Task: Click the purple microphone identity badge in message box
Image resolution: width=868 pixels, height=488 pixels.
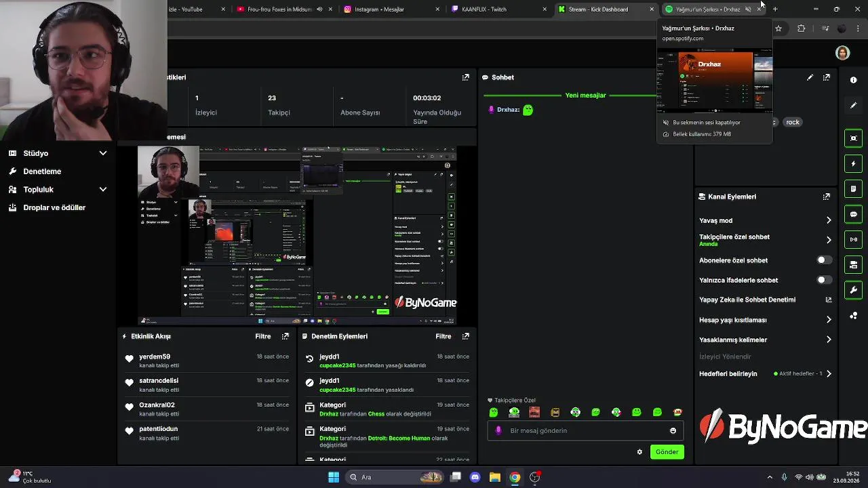Action: [x=498, y=430]
